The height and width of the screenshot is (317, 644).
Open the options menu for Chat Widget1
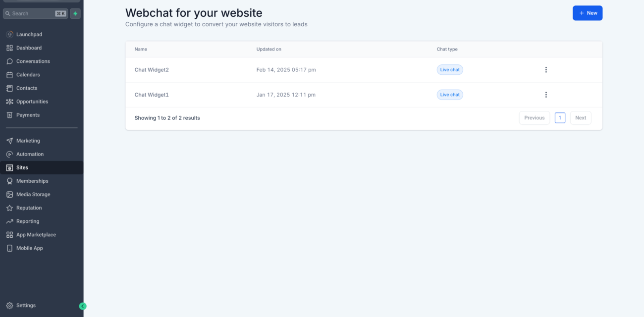pyautogui.click(x=546, y=94)
